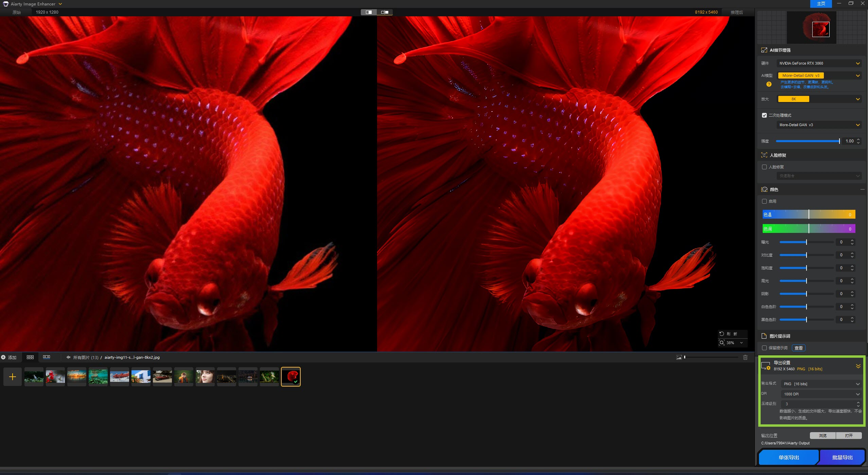
Task: Click the trash delete icon above thumbnails
Action: [x=745, y=357]
